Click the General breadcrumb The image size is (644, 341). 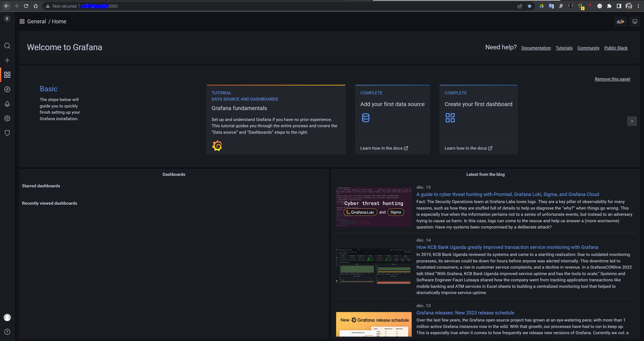click(x=37, y=22)
